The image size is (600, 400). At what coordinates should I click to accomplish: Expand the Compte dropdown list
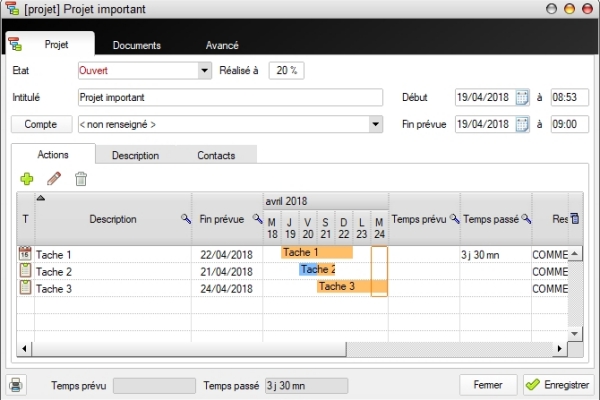pos(376,125)
